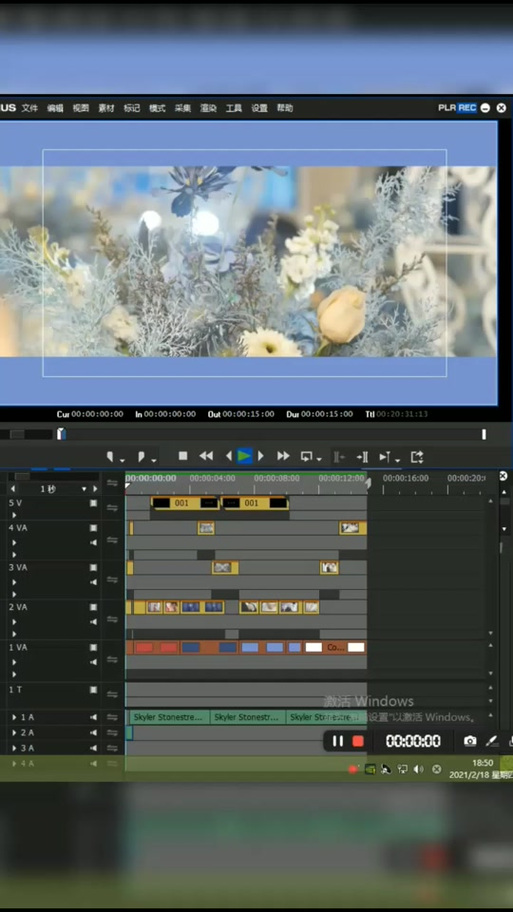Open the 渲染 menu
The height and width of the screenshot is (912, 513).
click(x=208, y=108)
